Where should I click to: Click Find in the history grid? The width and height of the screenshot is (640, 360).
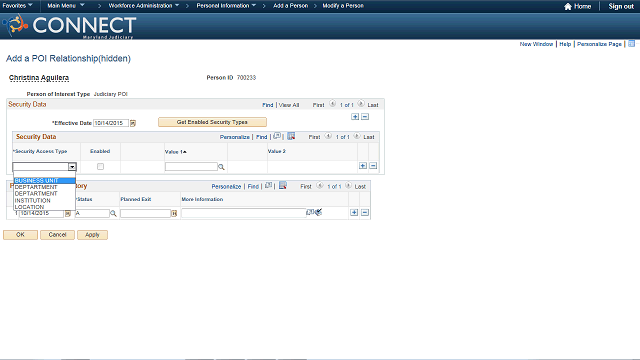(253, 187)
